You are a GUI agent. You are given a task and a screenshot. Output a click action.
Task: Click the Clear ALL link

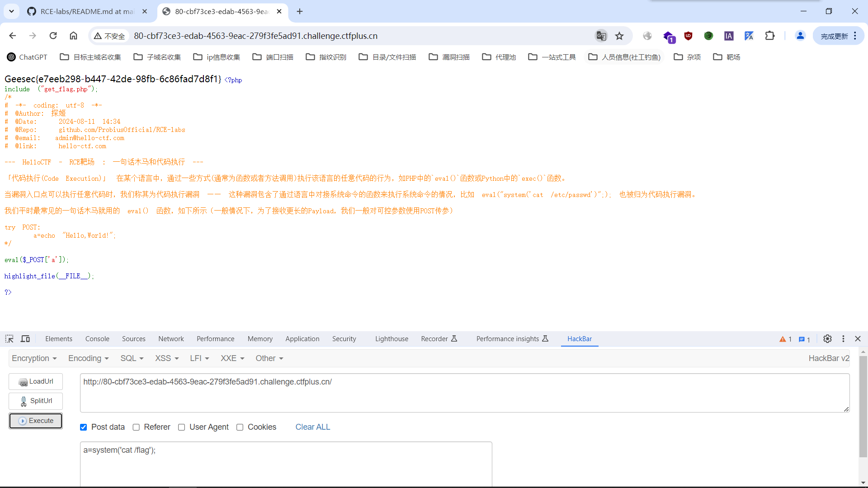click(313, 427)
